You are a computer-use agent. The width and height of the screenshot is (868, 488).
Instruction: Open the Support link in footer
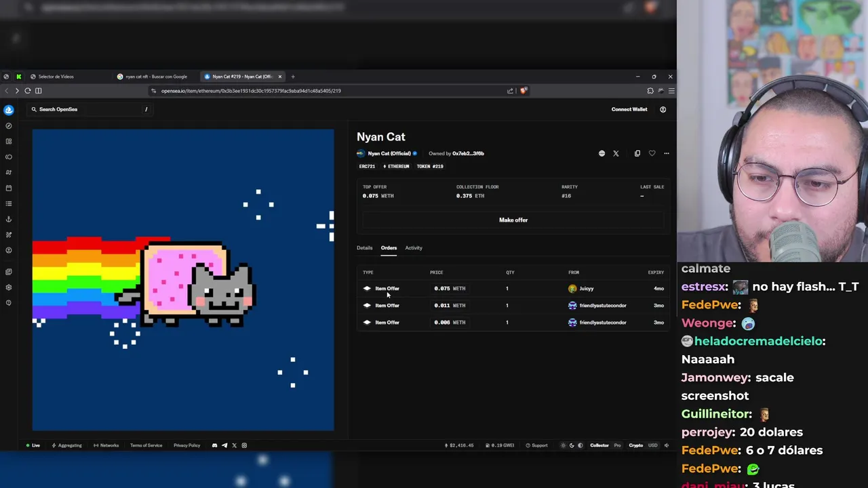coord(536,445)
